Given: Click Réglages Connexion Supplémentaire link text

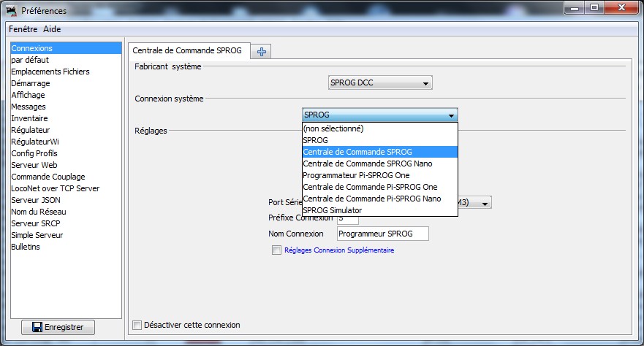Looking at the screenshot, I should [x=339, y=250].
